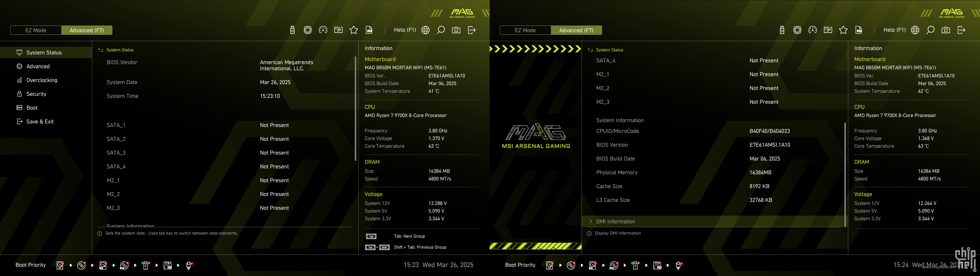The height and width of the screenshot is (276, 980).
Task: Select USB hard disk boot device on right screen
Action: tap(593, 265)
